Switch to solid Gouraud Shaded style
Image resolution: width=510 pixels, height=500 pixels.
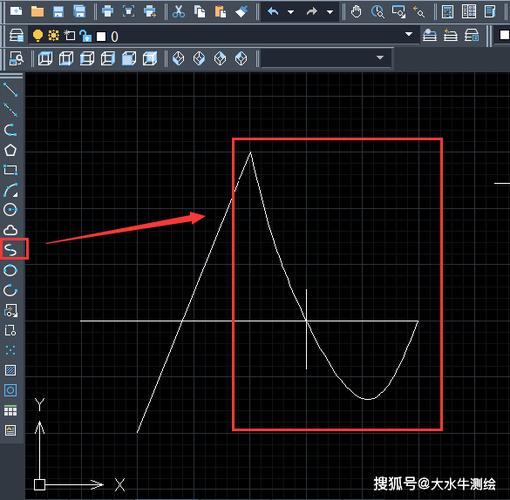[129, 59]
